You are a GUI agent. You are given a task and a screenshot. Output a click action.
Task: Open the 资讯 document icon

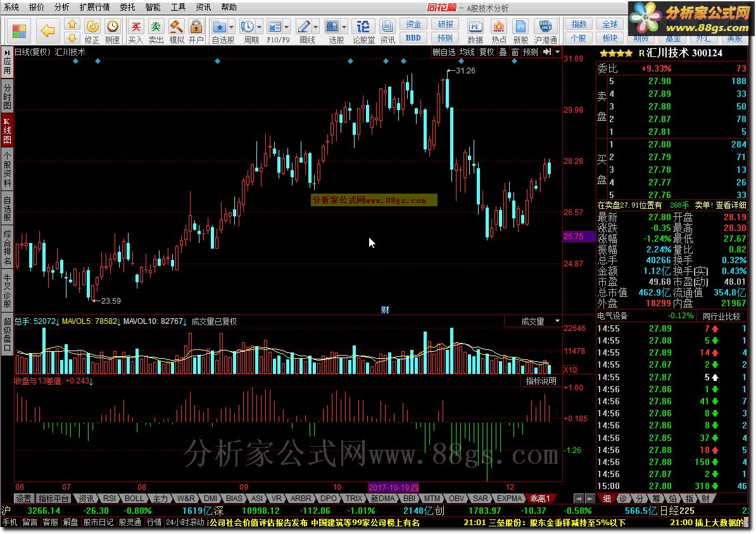(387, 26)
